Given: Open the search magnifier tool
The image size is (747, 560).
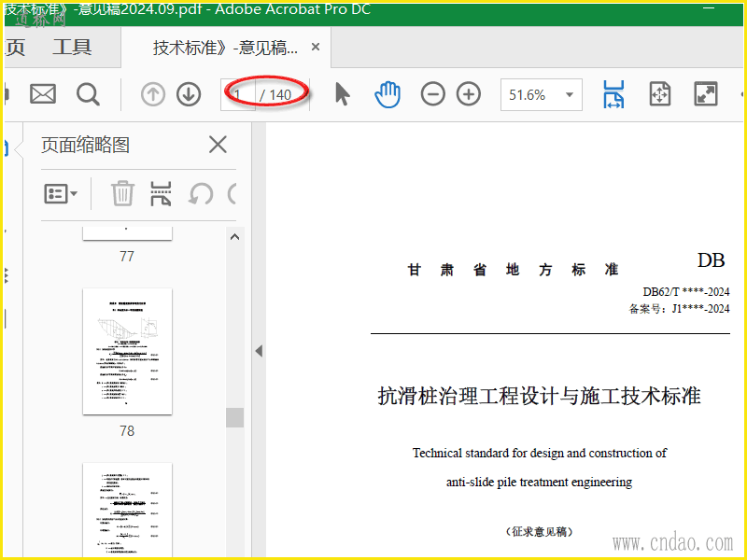Looking at the screenshot, I should (x=88, y=94).
